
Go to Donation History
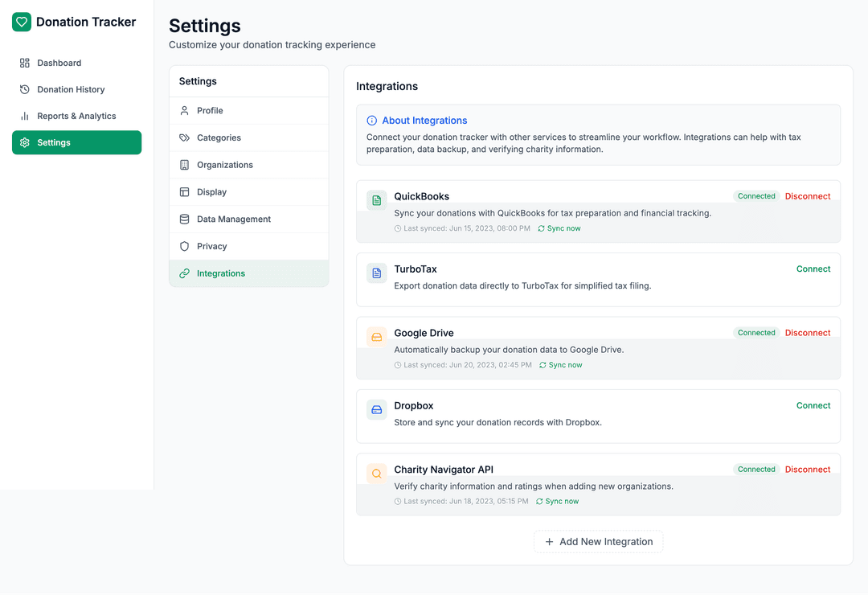point(71,89)
